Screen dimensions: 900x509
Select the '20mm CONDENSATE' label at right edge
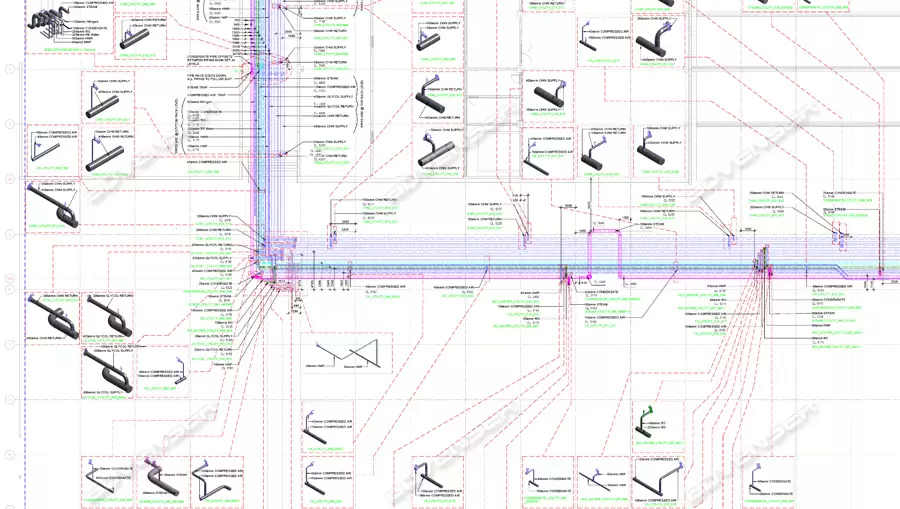coord(839,193)
